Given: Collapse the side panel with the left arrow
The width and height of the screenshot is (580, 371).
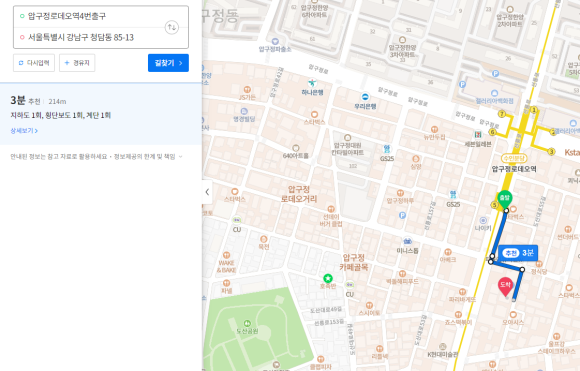Looking at the screenshot, I should (207, 192).
